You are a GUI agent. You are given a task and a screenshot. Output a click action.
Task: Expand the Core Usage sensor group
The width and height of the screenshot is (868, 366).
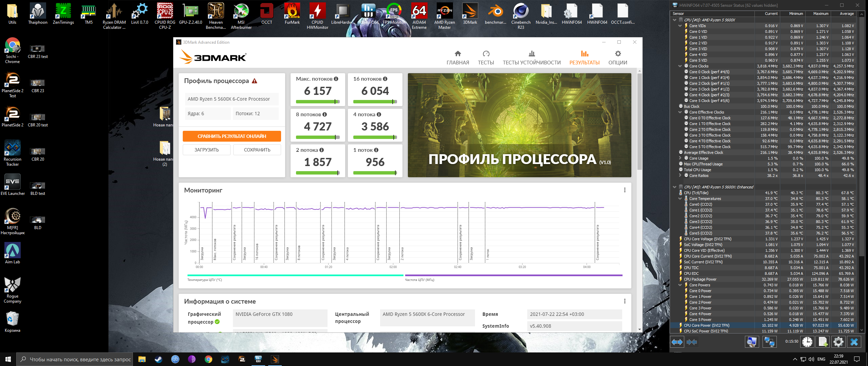coord(680,158)
